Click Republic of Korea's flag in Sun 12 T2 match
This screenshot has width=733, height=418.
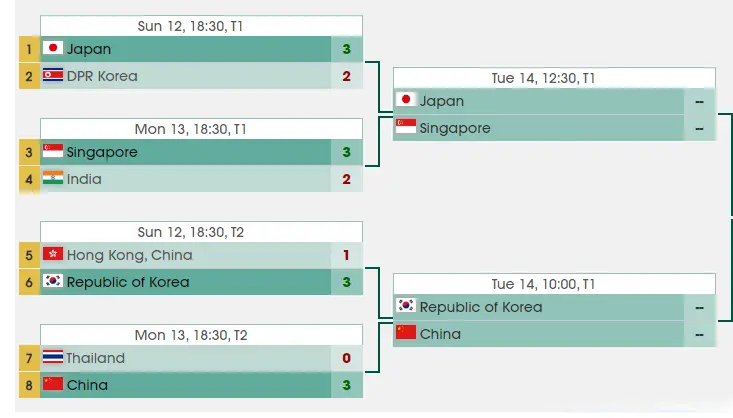coord(53,282)
